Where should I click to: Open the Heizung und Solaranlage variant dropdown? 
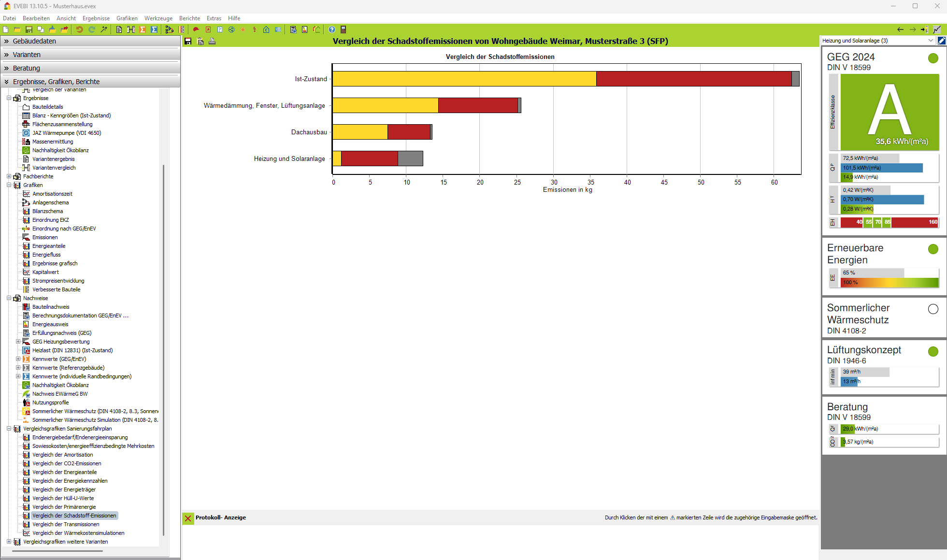tap(930, 41)
